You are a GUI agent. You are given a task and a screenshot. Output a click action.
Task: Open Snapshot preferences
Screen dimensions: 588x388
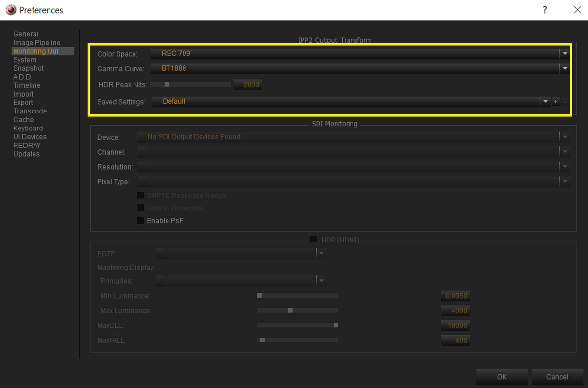click(29, 68)
